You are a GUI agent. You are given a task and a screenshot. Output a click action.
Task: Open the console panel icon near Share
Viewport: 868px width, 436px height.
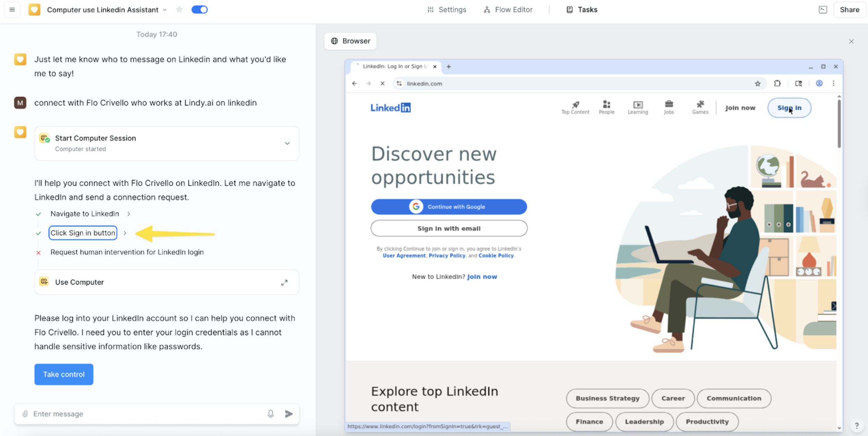point(823,10)
